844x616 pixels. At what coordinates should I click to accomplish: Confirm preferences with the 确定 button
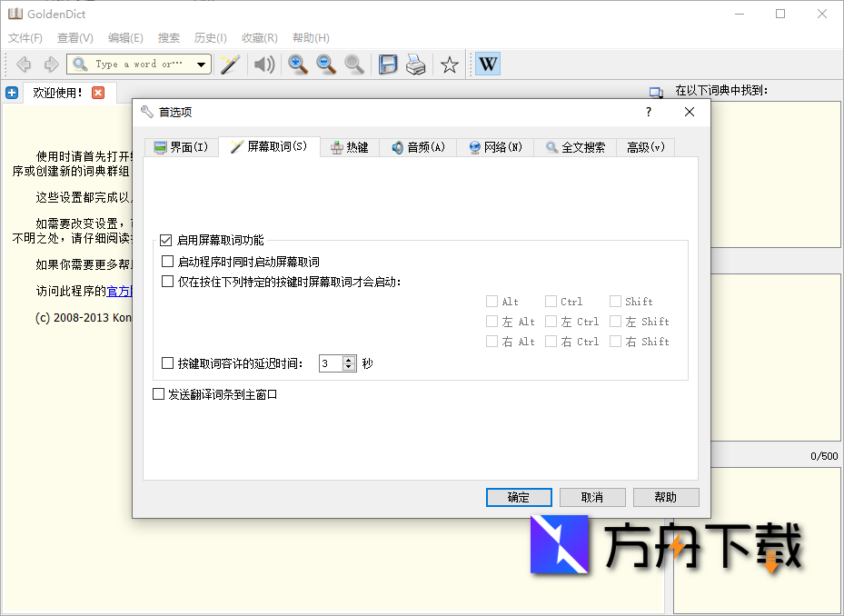[519, 497]
